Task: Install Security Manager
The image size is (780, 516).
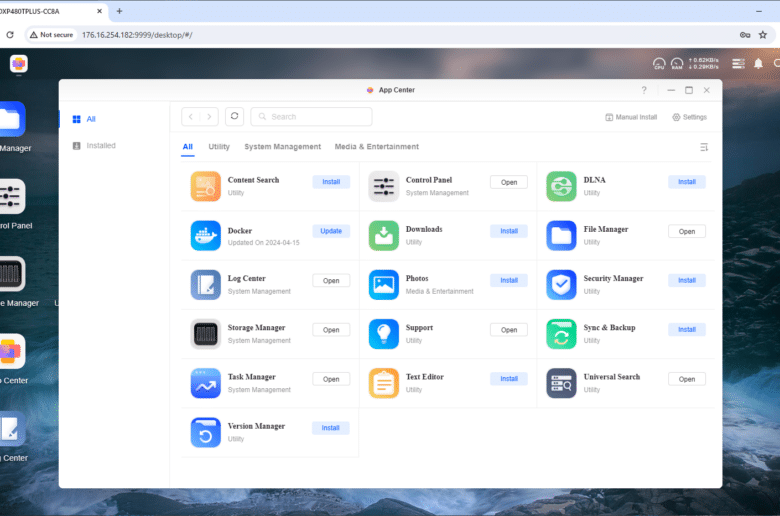Action: tap(686, 280)
